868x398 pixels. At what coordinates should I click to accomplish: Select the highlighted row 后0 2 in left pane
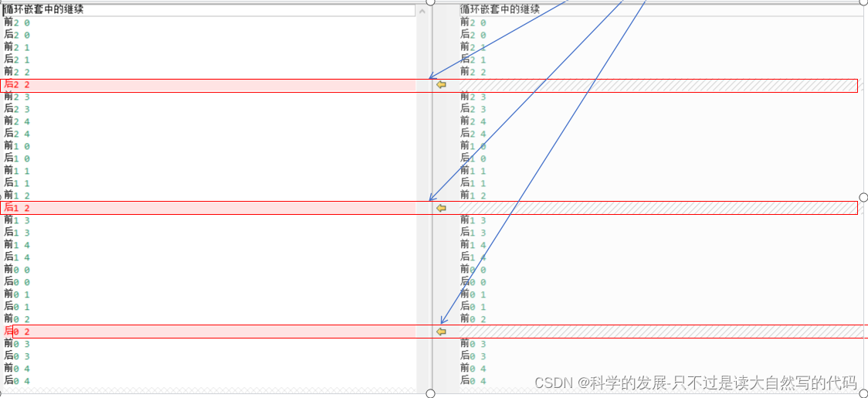coord(209,332)
